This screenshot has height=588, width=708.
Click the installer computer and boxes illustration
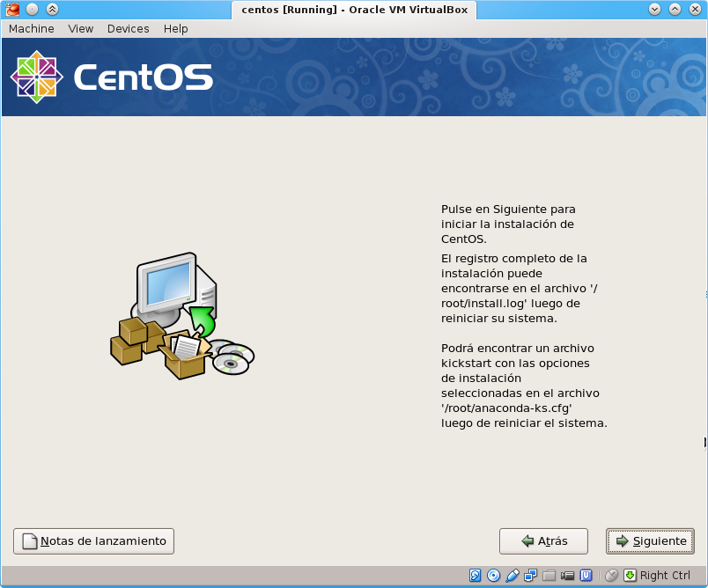tap(182, 316)
